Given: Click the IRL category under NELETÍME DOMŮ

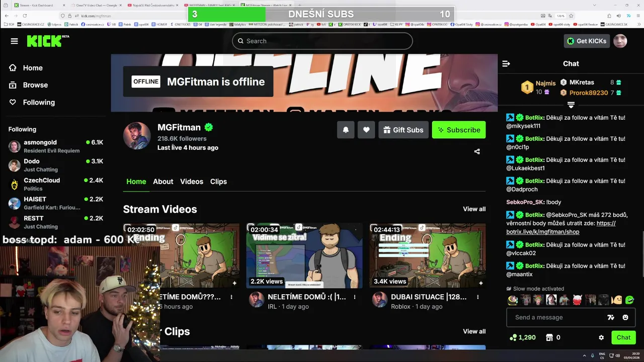Looking at the screenshot, I should coord(272,307).
